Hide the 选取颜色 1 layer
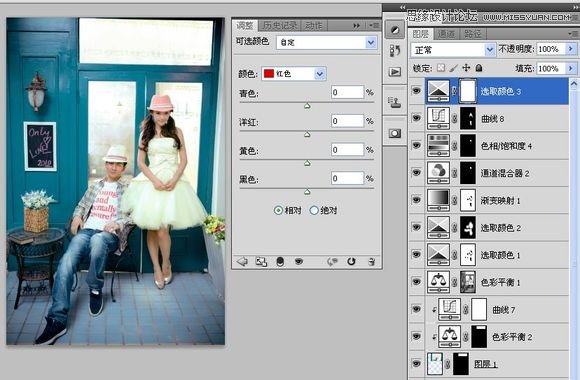Screen dimensions: 580x380 [x=416, y=254]
